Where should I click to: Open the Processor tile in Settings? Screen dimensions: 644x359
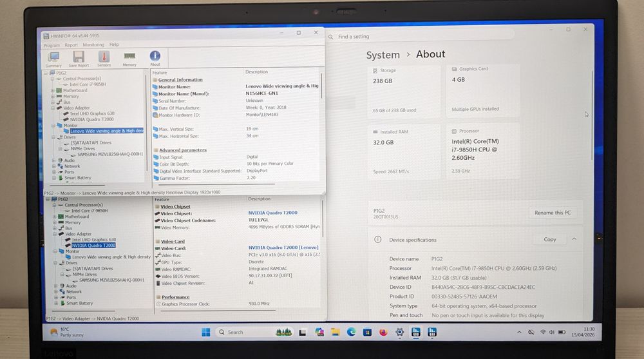tap(483, 151)
